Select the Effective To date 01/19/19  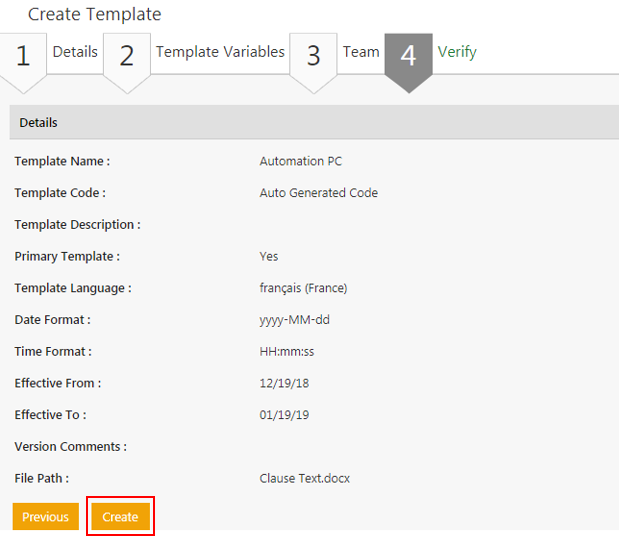282,415
